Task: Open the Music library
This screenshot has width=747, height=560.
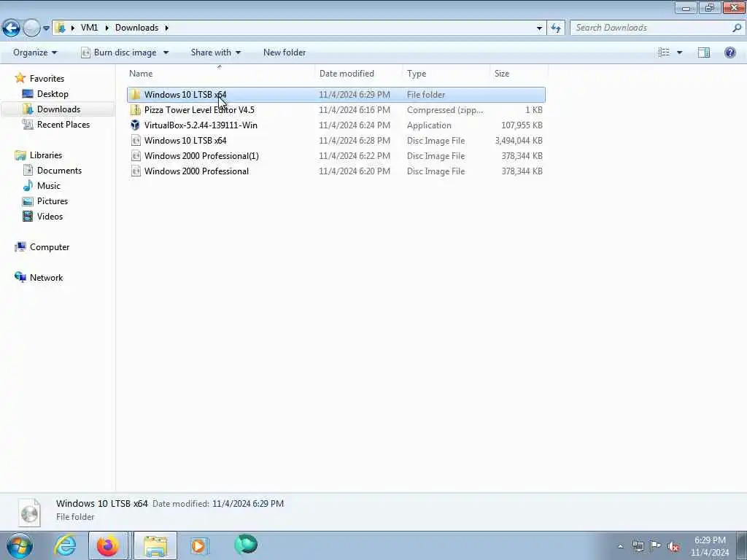Action: point(49,186)
